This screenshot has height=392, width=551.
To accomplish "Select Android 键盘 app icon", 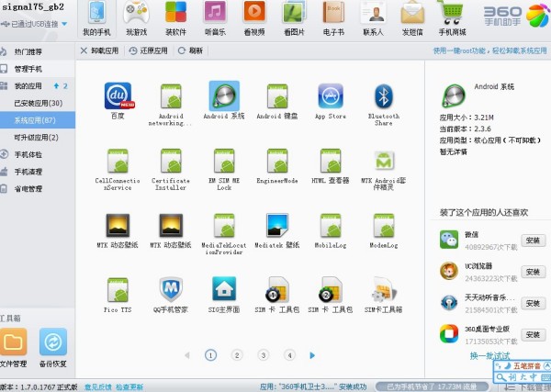I will click(277, 95).
